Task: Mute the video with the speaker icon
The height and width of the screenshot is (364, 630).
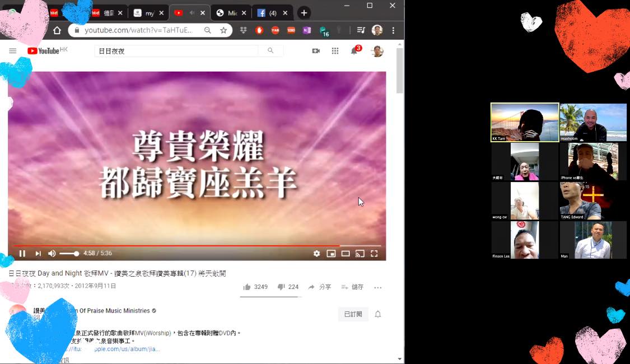Action: [52, 254]
